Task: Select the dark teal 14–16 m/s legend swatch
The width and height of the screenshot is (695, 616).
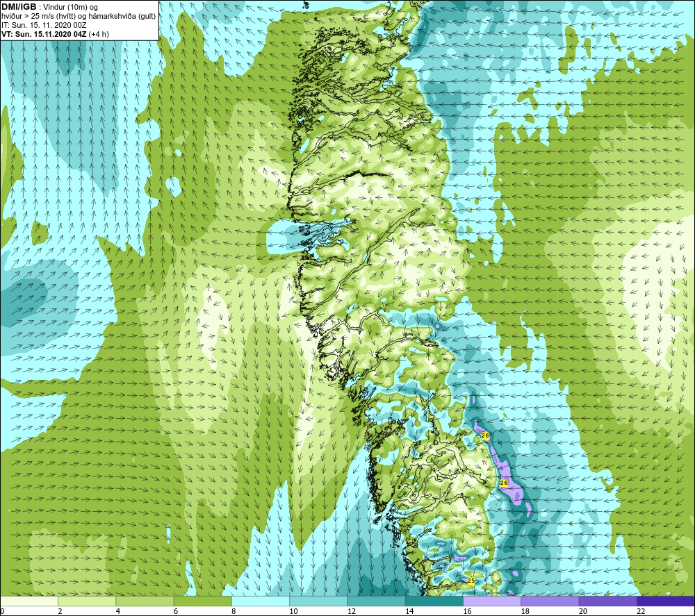Action: click(434, 601)
